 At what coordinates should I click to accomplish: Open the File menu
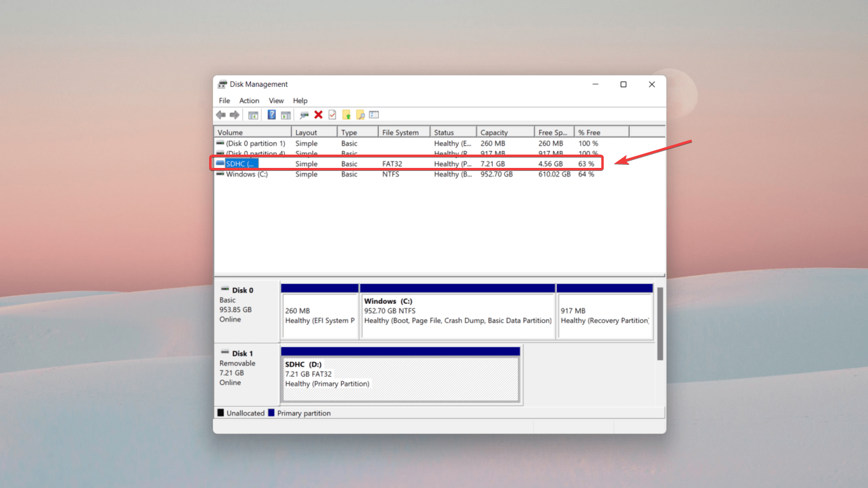[224, 101]
